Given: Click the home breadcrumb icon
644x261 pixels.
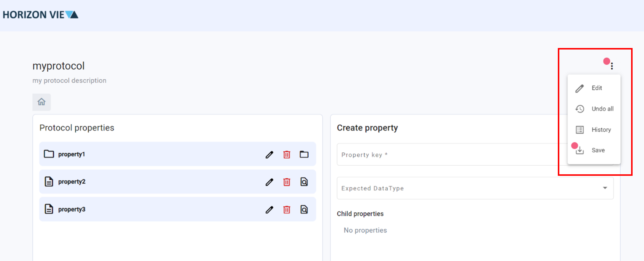Looking at the screenshot, I should pos(41,102).
